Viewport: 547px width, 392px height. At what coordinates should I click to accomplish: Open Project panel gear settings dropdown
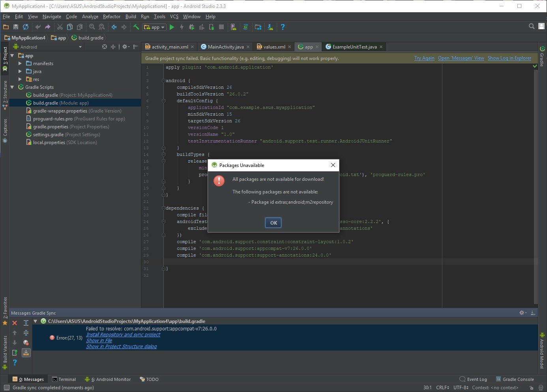click(126, 47)
